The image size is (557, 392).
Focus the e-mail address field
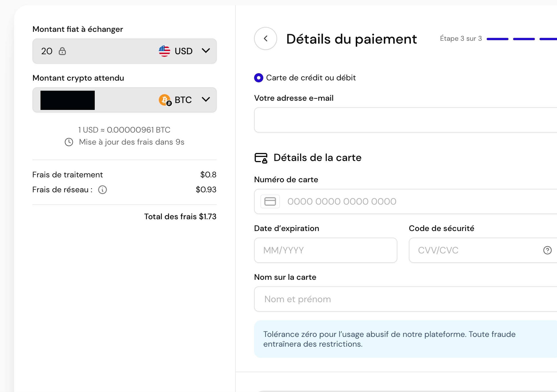[x=405, y=120]
